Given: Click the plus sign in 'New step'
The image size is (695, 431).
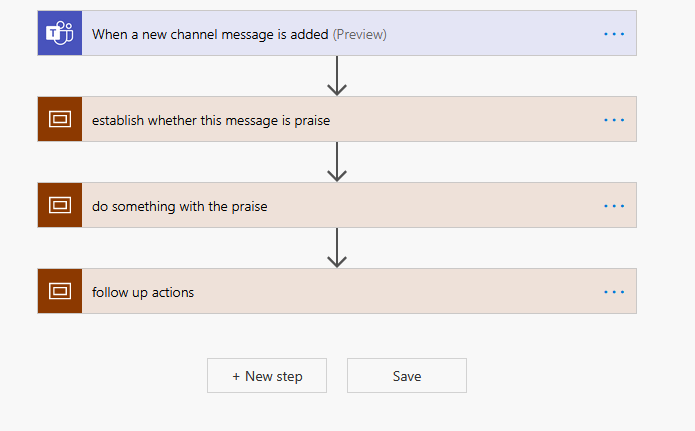Looking at the screenshot, I should (236, 376).
